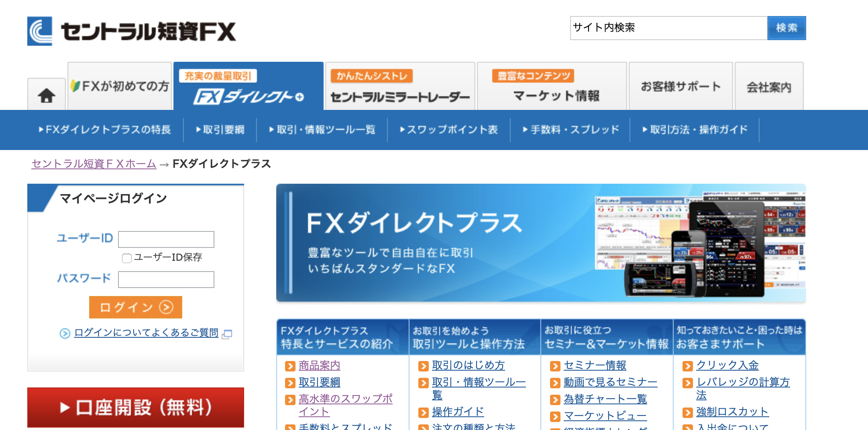Click the arrow icon beside 為替チャート一覧
The image size is (868, 430).
pyautogui.click(x=555, y=400)
